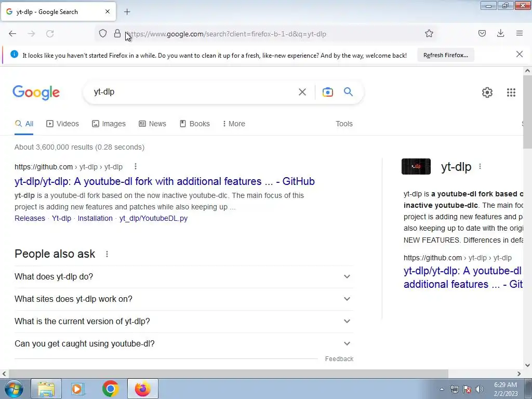Open a new tab with the plus button
This screenshot has width=532, height=399.
coord(127,12)
